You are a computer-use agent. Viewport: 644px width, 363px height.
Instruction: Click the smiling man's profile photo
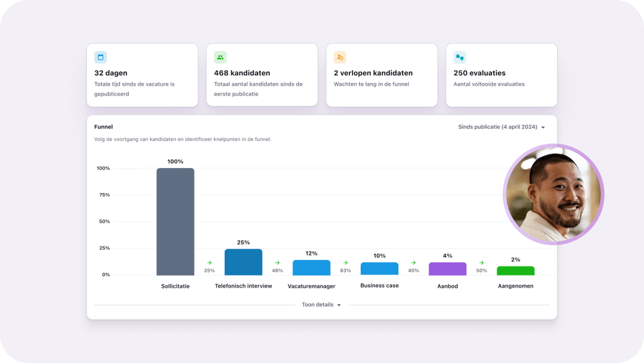point(553,194)
